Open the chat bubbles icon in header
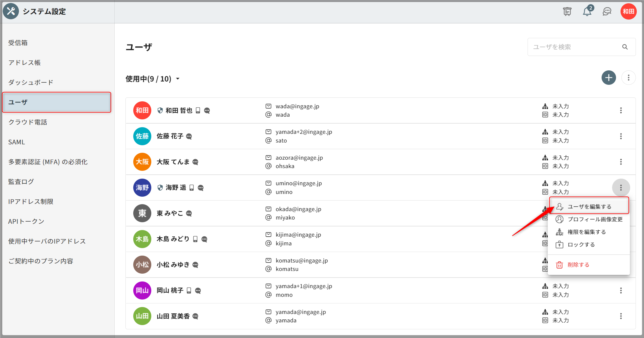Screen dimensions: 644x338 (607, 11)
